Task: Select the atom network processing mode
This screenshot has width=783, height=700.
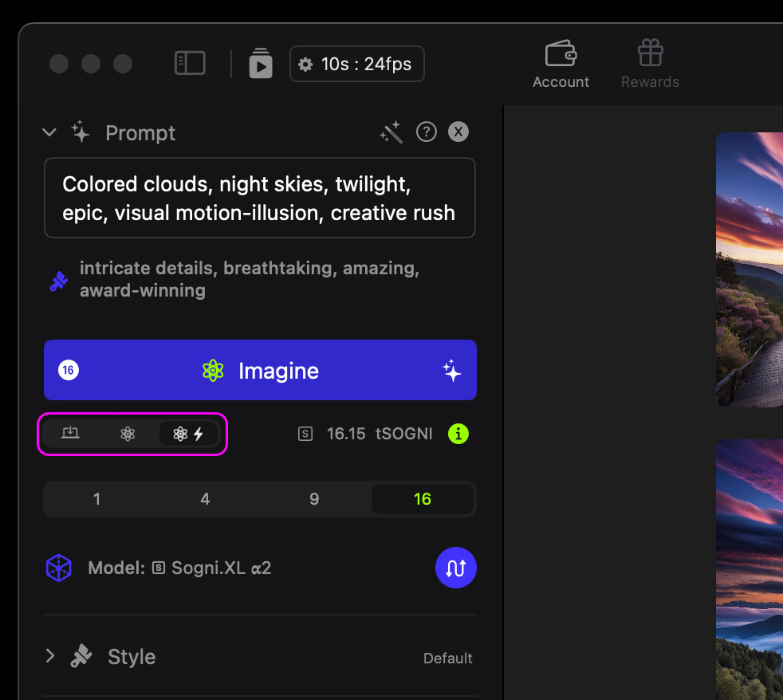Action: (x=128, y=434)
